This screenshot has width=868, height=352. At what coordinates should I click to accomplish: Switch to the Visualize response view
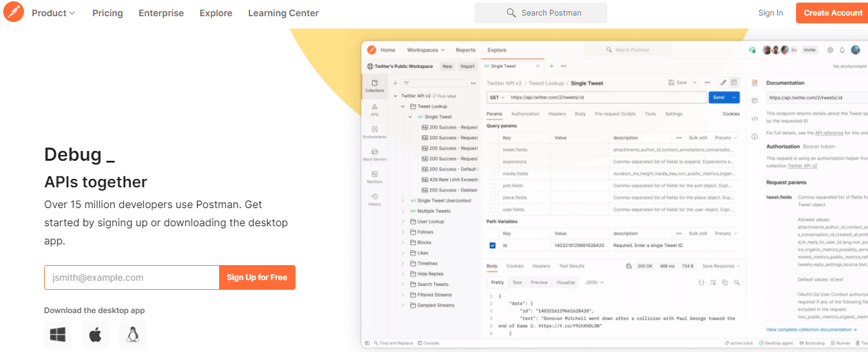[565, 283]
